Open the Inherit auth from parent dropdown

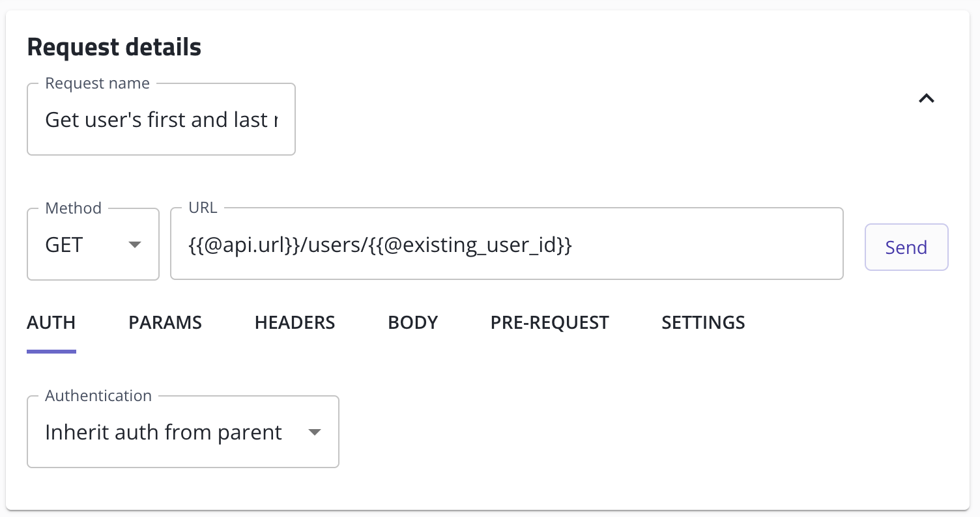click(x=183, y=432)
